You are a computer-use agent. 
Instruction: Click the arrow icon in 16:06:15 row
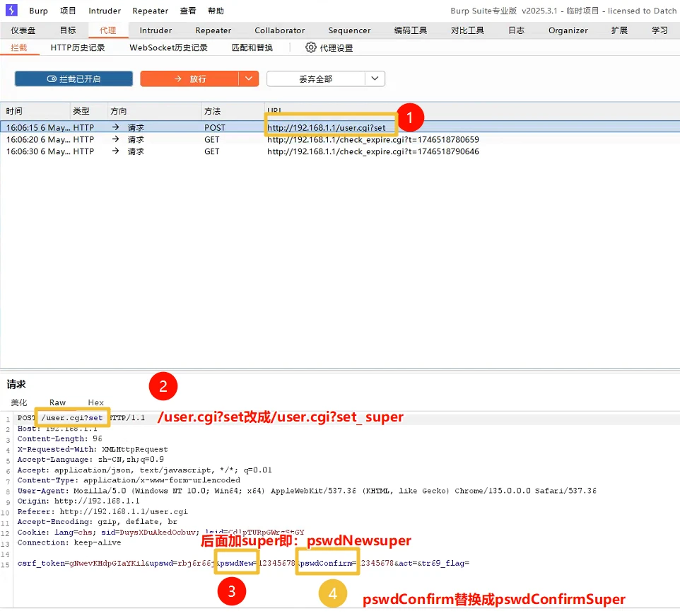115,127
